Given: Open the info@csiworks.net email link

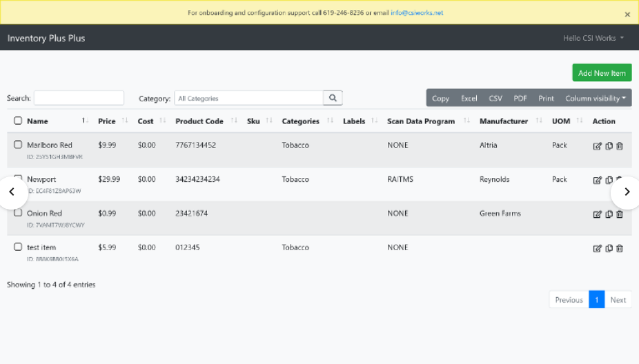Looking at the screenshot, I should click(417, 13).
